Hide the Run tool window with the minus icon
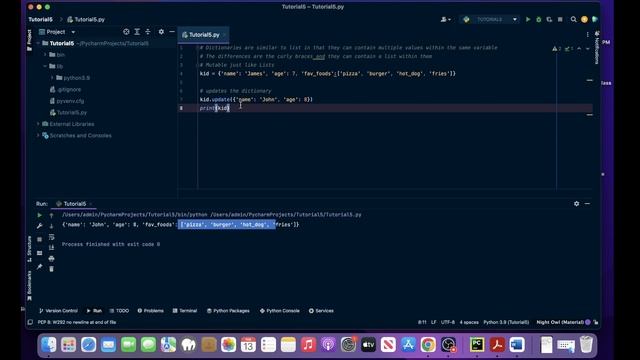The width and height of the screenshot is (640, 360). tap(587, 204)
